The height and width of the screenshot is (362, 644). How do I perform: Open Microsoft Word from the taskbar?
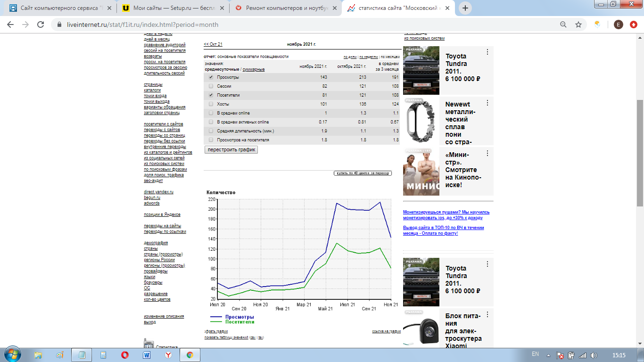point(147,355)
